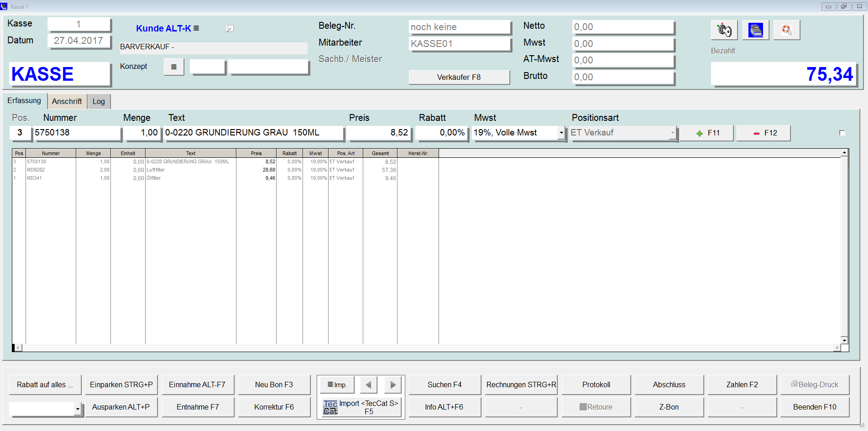Click the Nummer field containing 5750138
Viewport: 868px width, 431px height.
(77, 133)
